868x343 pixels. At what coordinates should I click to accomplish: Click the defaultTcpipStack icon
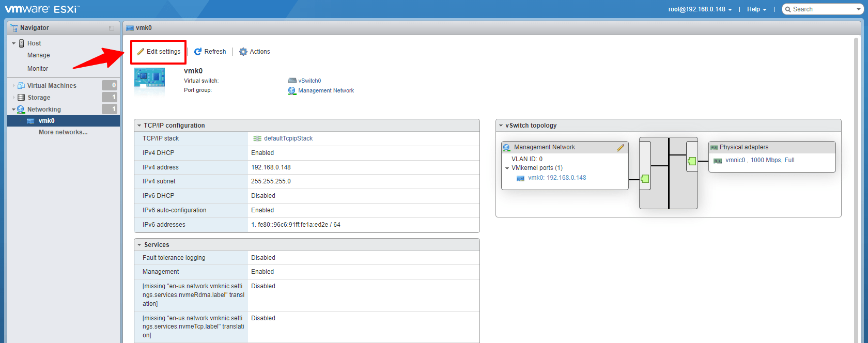tap(257, 138)
